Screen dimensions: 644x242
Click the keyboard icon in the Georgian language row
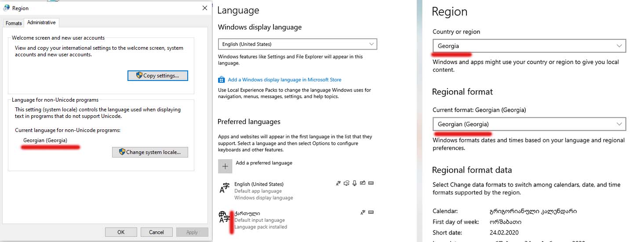pos(371,212)
